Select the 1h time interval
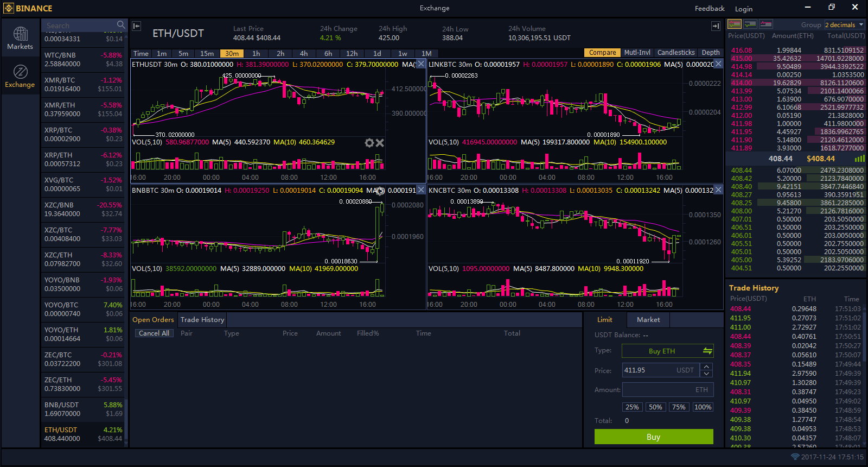 [x=256, y=53]
